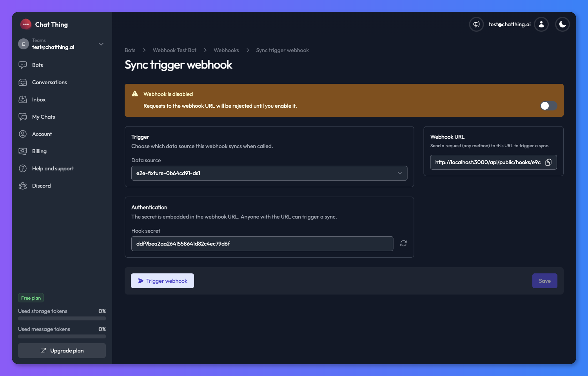Regenerate the hook secret with refresh icon
The image size is (588, 376).
coord(403,243)
